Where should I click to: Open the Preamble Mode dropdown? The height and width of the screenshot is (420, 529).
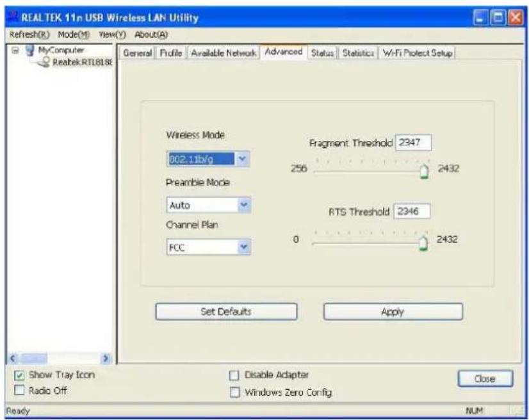[243, 205]
